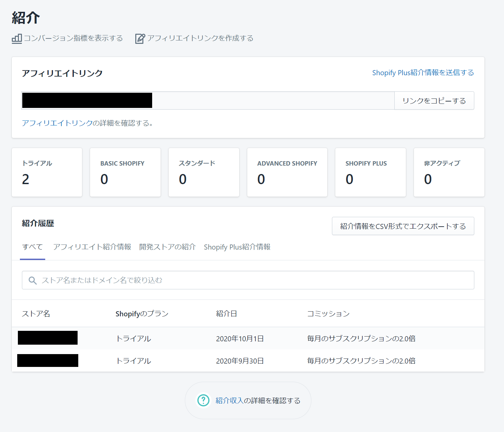Screen dimensions: 504x432
Task: Open アフィリエイトリンクを作成する link
Action: pyautogui.click(x=200, y=38)
